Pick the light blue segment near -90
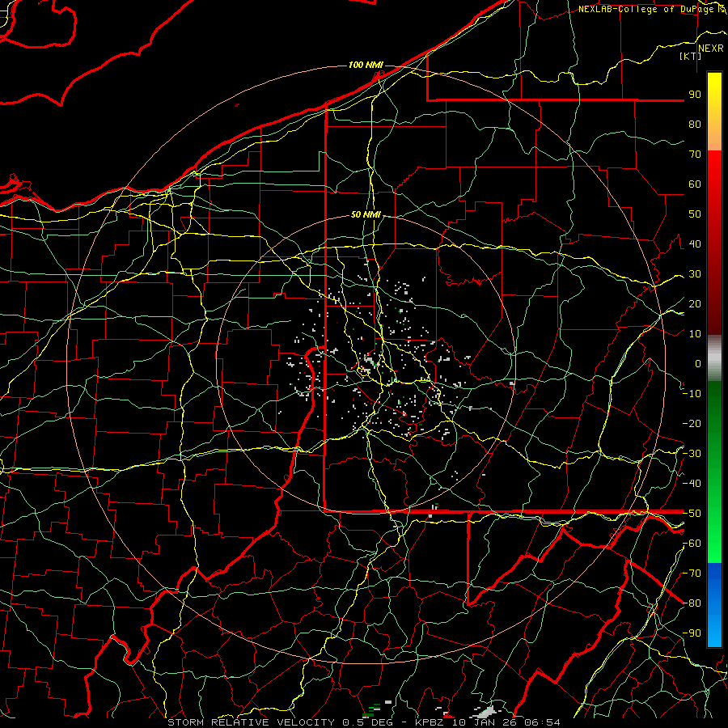 (714, 632)
